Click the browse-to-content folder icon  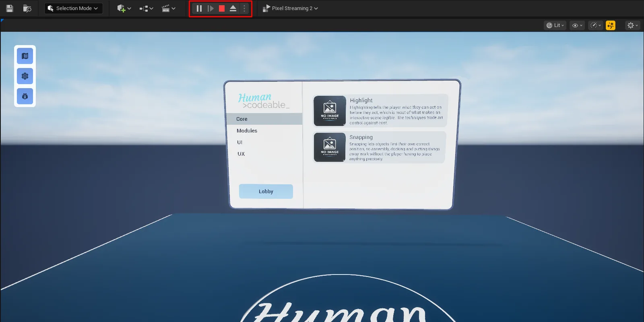pyautogui.click(x=27, y=8)
